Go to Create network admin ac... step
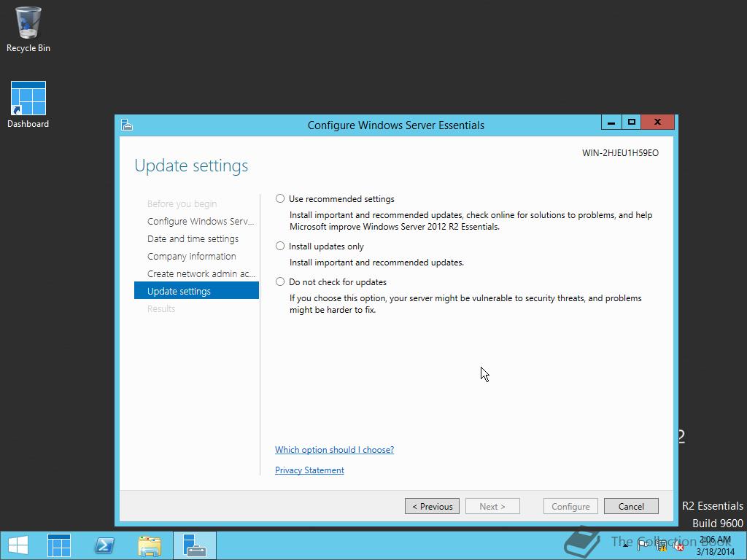This screenshot has height=560, width=747. click(201, 274)
